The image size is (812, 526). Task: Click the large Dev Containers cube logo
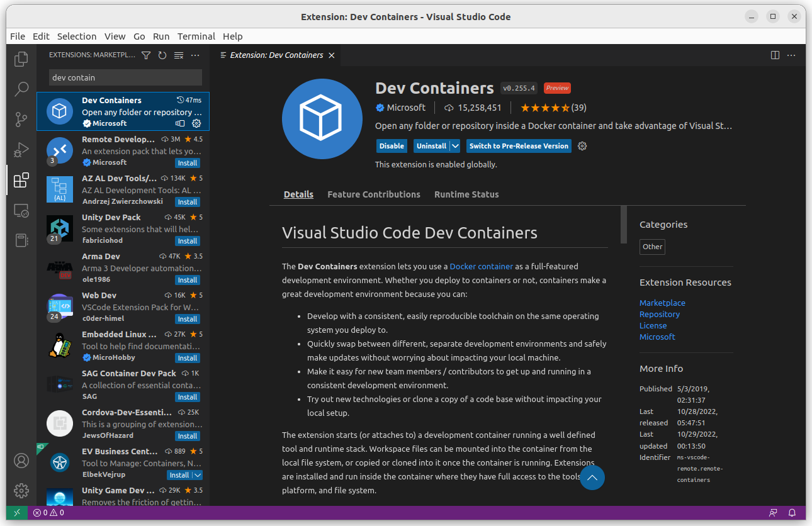[323, 119]
